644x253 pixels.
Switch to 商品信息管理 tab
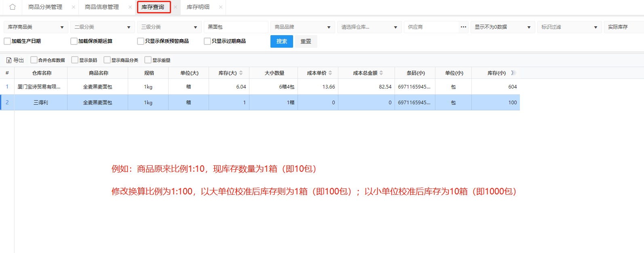pyautogui.click(x=102, y=7)
